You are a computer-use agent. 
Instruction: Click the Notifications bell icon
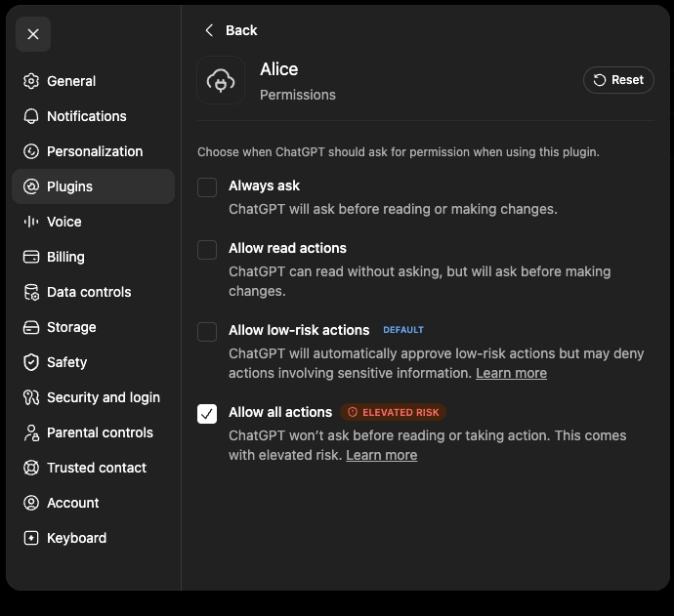coord(31,116)
